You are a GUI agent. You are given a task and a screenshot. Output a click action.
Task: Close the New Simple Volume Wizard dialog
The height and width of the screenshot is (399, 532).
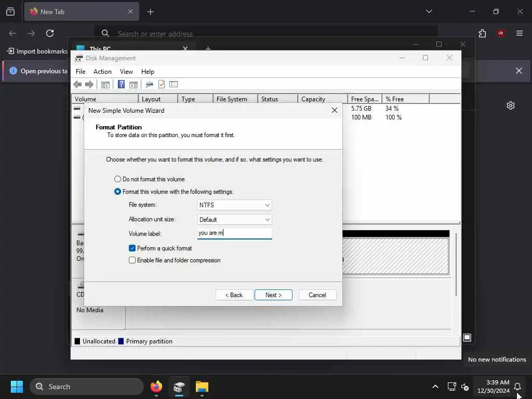334,110
